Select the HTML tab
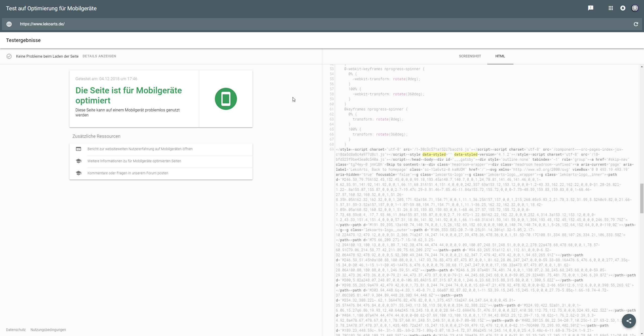Image resolution: width=644 pixels, height=336 pixels. (500, 56)
